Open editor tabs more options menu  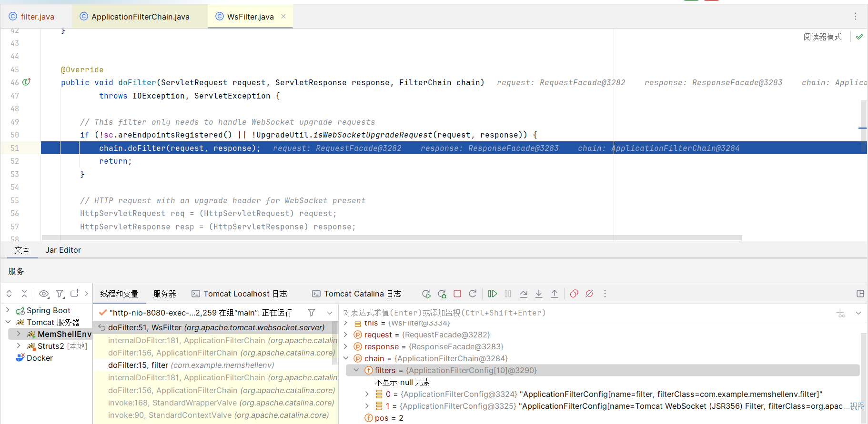(856, 16)
